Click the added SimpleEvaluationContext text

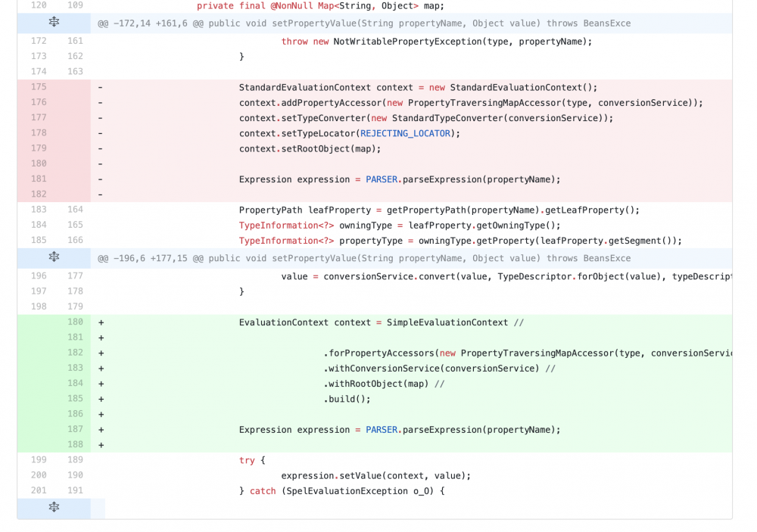pos(447,322)
